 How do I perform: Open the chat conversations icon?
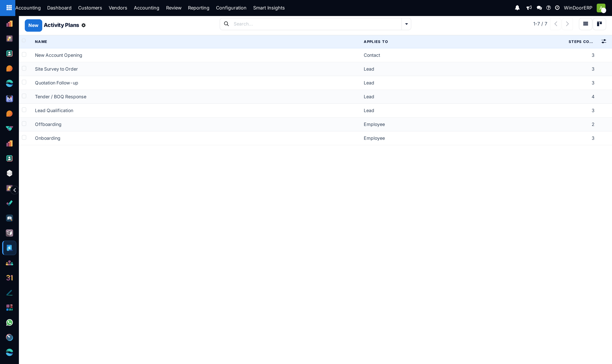(x=539, y=8)
